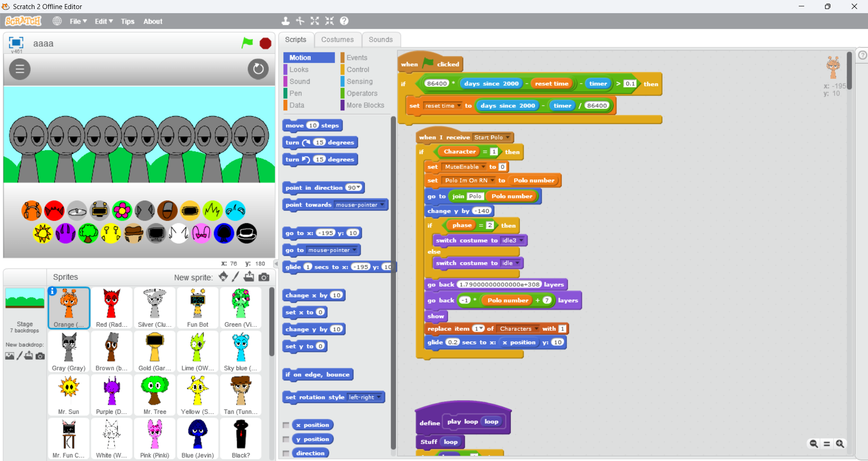Select the Mr. Sun sprite
This screenshot has height=461, width=868.
[69, 395]
